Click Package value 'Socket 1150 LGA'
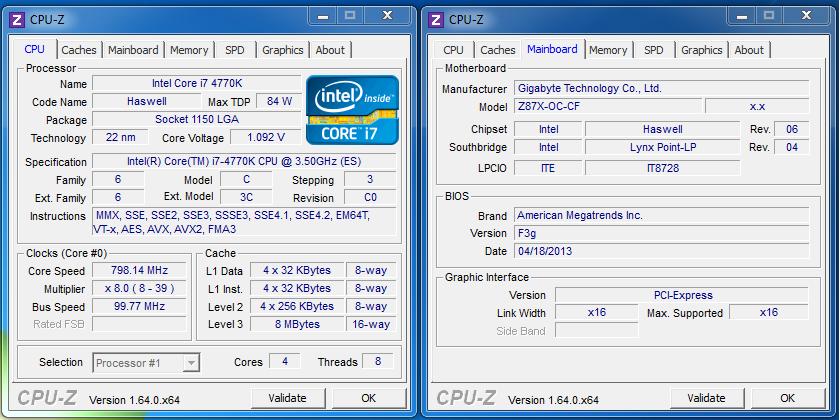 click(197, 119)
